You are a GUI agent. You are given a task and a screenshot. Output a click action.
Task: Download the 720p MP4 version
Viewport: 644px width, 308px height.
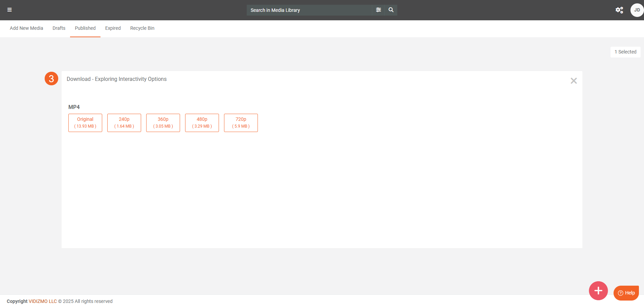(x=241, y=123)
